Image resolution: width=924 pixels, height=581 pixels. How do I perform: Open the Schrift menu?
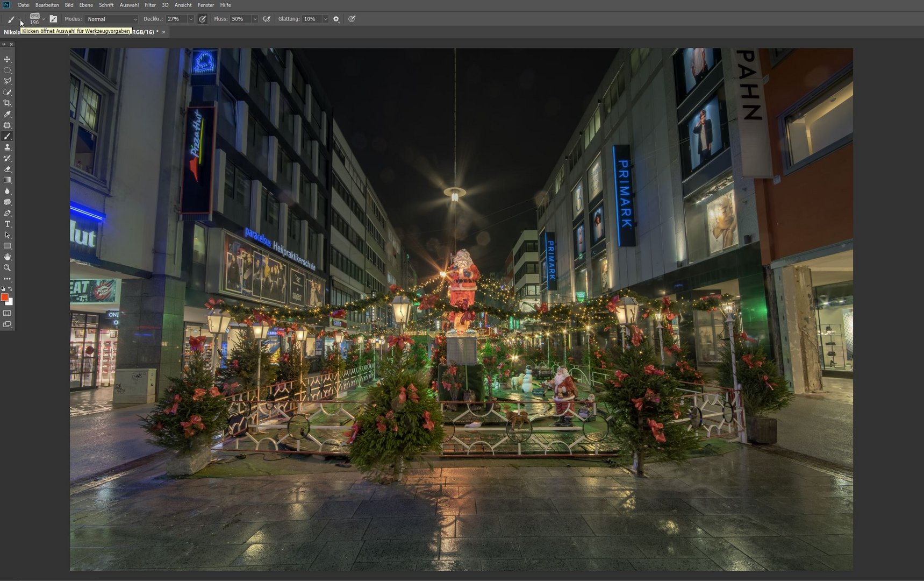point(106,5)
